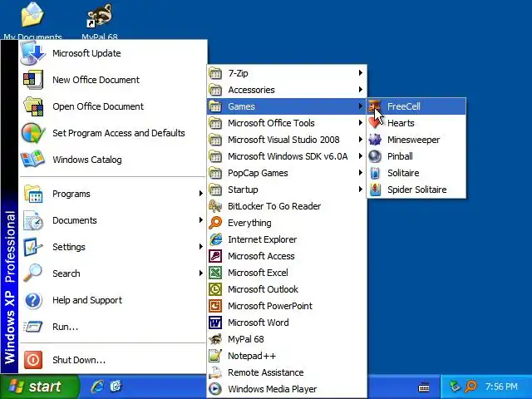Click the Help and Support label

click(87, 300)
